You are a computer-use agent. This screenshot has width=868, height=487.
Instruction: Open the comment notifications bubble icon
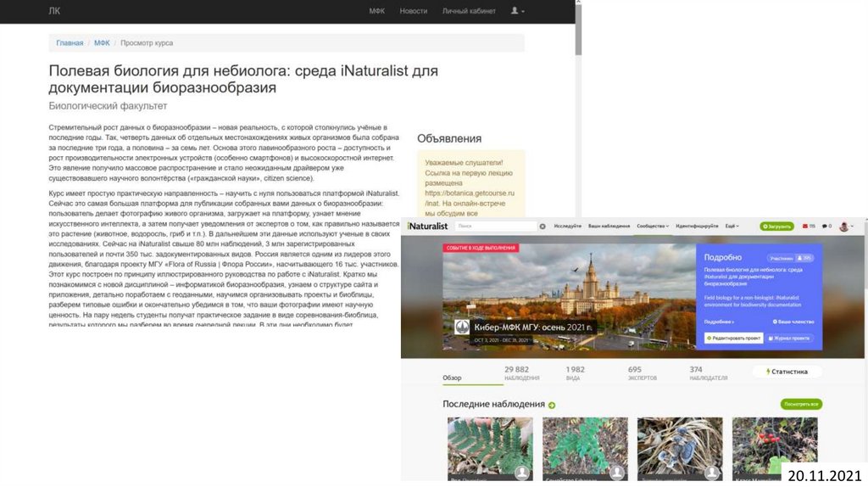[x=826, y=226]
